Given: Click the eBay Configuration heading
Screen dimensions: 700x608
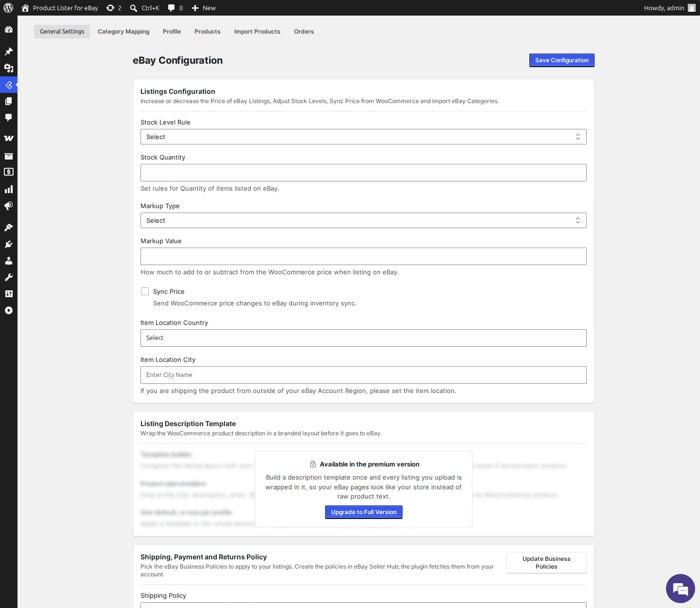Looking at the screenshot, I should pyautogui.click(x=177, y=60).
